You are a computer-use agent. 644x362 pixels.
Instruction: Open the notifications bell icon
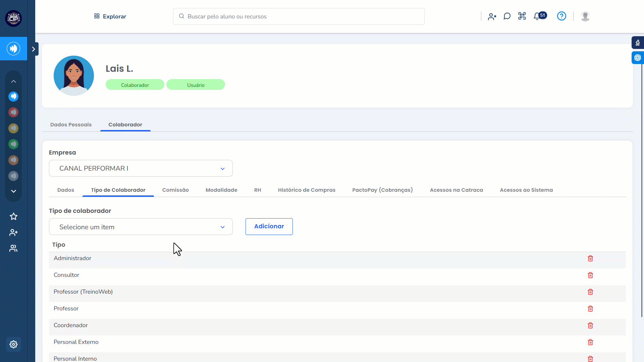coord(537,16)
